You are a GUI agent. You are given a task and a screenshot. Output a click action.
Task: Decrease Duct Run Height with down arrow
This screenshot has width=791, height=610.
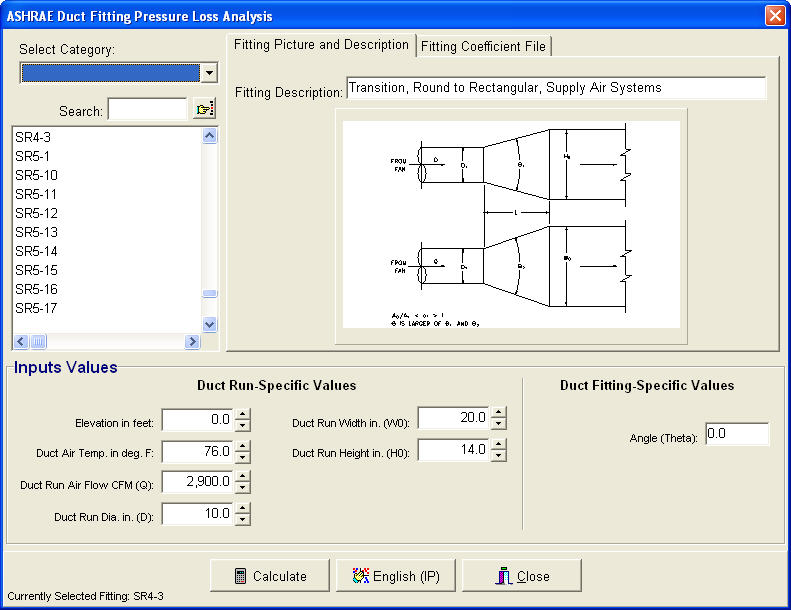point(498,455)
